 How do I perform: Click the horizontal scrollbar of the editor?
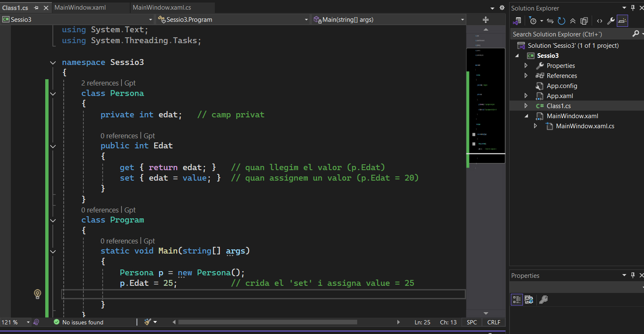click(x=268, y=322)
